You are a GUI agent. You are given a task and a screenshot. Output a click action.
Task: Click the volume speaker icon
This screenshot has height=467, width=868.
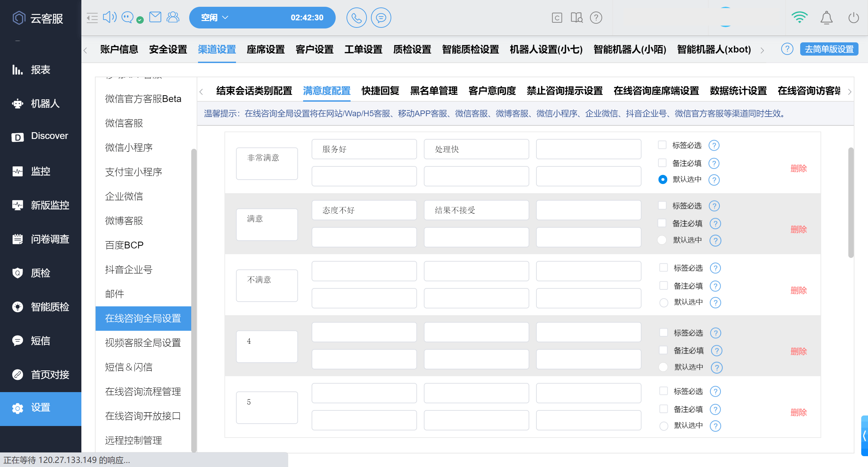click(x=109, y=17)
